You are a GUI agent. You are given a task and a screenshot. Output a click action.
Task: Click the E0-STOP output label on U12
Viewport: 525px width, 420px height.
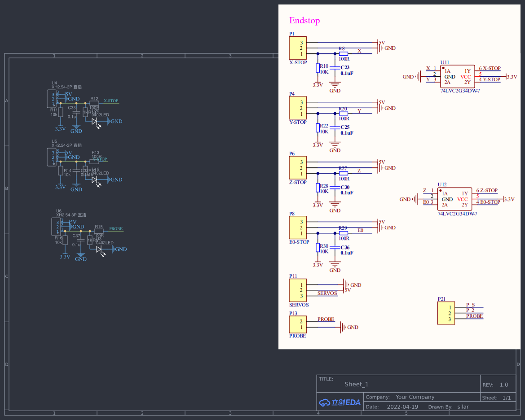coord(490,202)
